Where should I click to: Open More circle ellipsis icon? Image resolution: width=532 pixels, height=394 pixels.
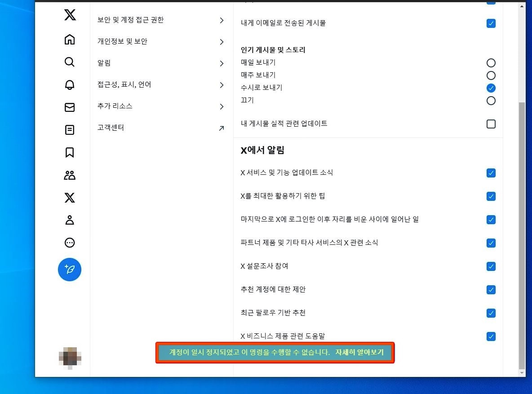pos(70,243)
